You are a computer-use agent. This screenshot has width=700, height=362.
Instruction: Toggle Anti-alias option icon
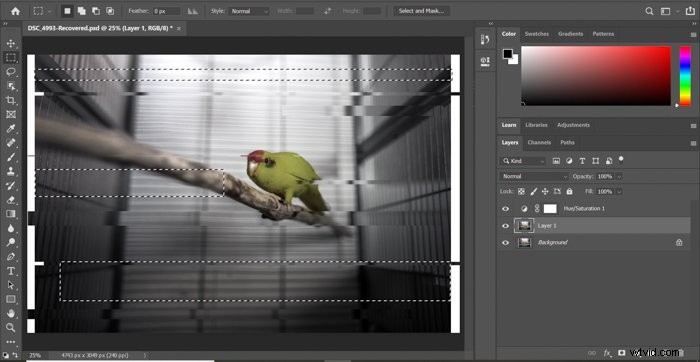(x=192, y=11)
